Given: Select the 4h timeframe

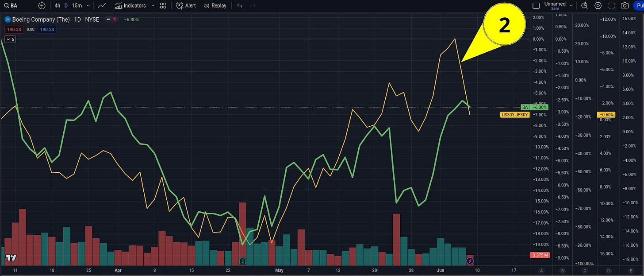Looking at the screenshot, I should point(57,6).
